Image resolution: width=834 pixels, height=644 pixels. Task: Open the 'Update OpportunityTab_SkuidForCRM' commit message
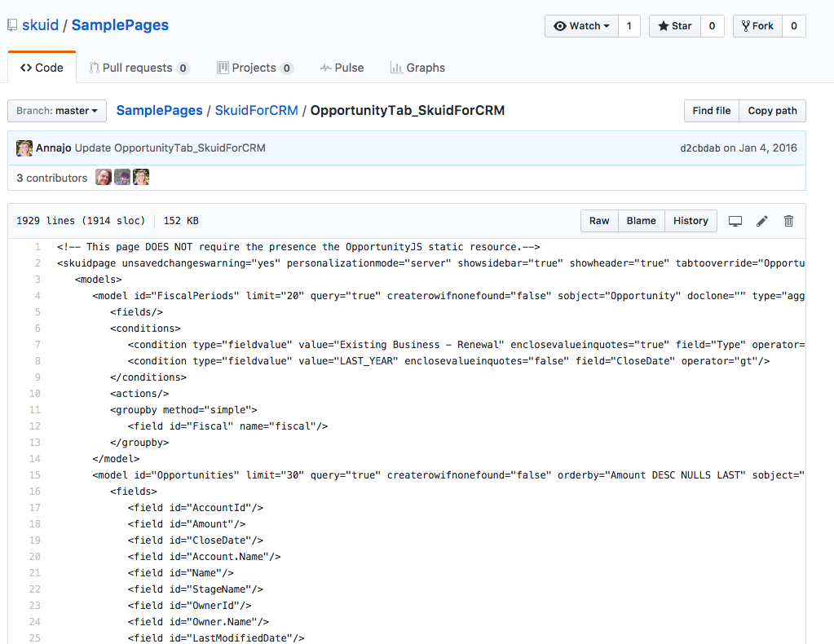[170, 148]
